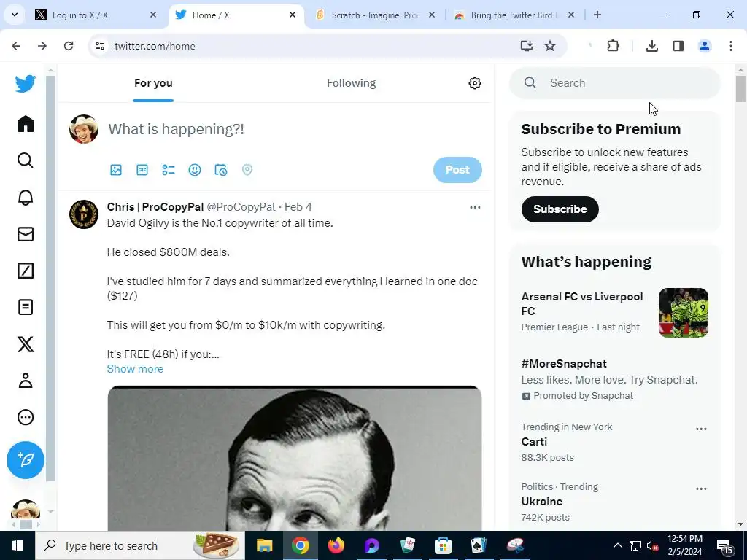Open the Arsenal match thumbnail image
Viewport: 747px width, 560px height.
[x=683, y=312]
